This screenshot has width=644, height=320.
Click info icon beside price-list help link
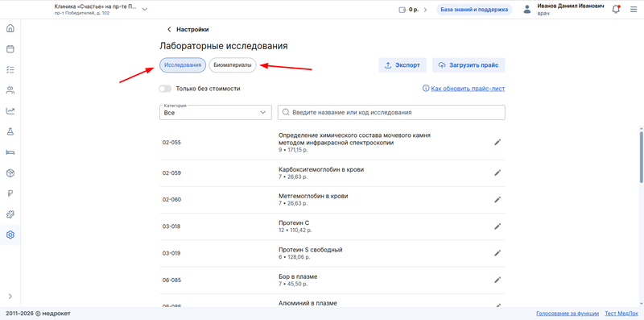(x=426, y=89)
